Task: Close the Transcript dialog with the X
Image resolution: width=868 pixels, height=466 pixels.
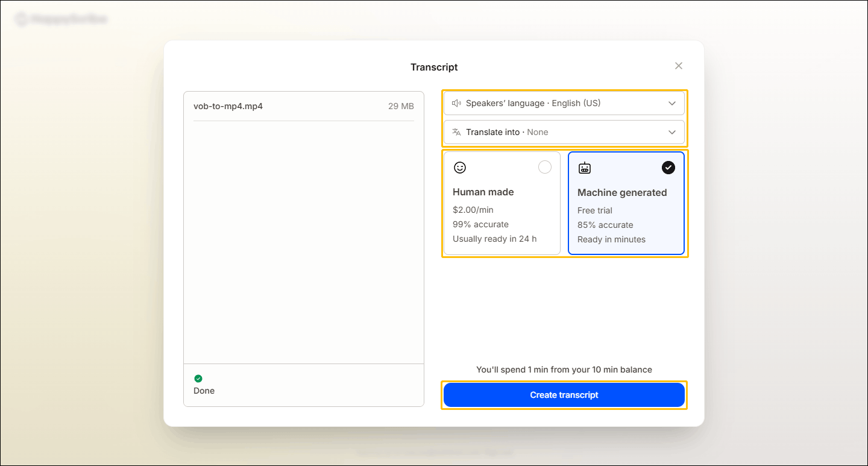Action: pyautogui.click(x=679, y=66)
